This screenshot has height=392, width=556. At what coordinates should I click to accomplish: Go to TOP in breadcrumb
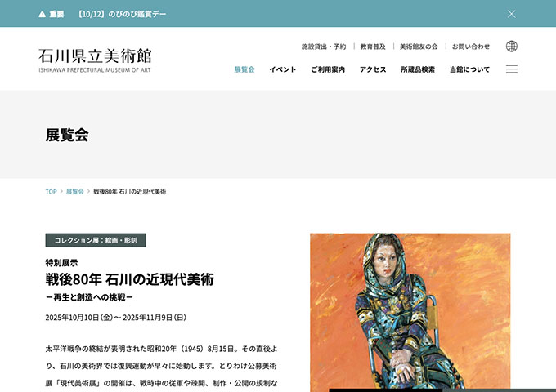[51, 192]
